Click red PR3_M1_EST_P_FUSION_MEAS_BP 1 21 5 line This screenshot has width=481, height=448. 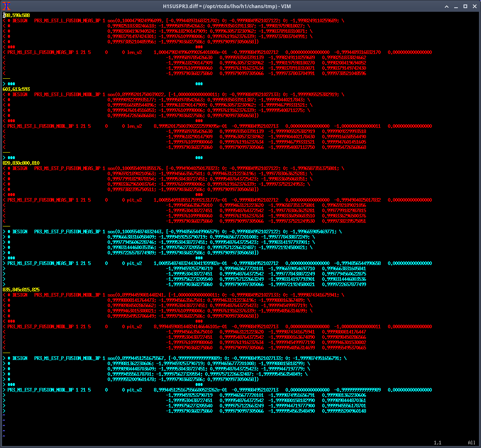coord(49,200)
